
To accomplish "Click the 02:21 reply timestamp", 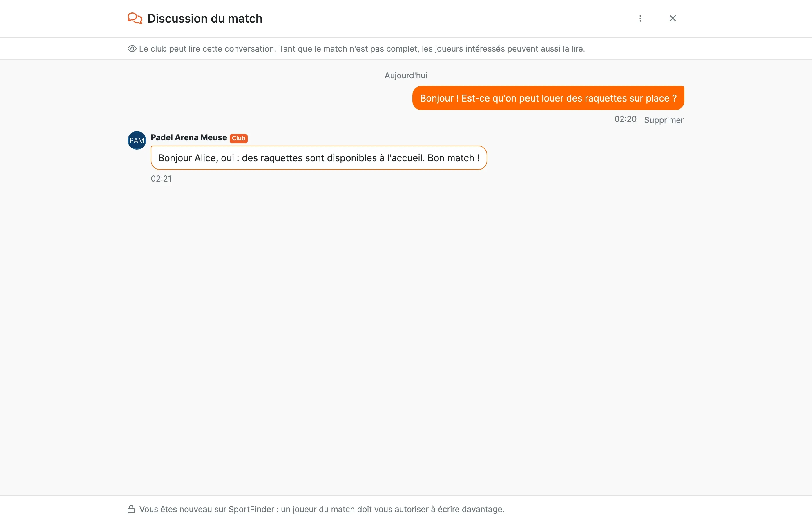I will point(161,179).
